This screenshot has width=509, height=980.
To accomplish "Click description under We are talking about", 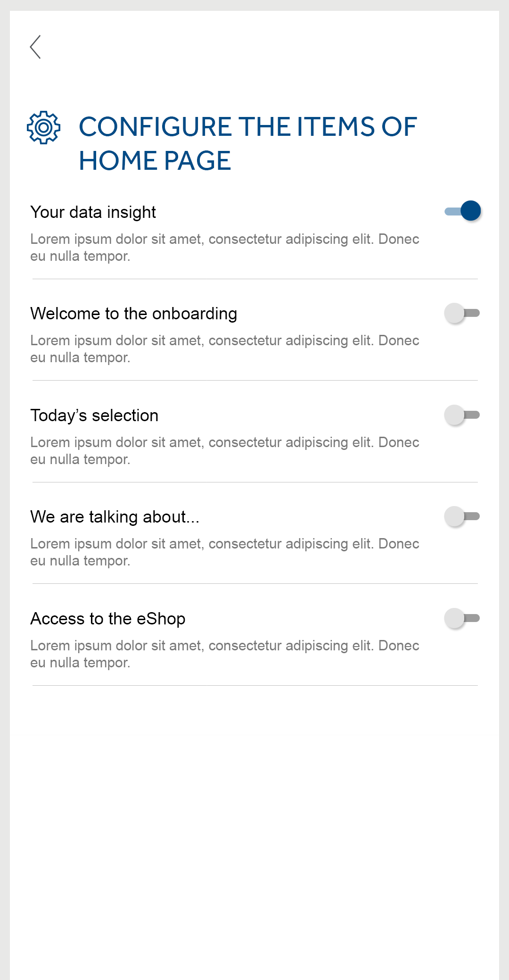I will coord(224,552).
